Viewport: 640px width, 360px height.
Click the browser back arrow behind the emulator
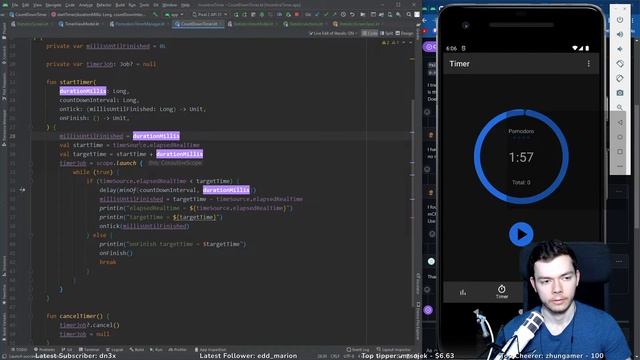(425, 20)
